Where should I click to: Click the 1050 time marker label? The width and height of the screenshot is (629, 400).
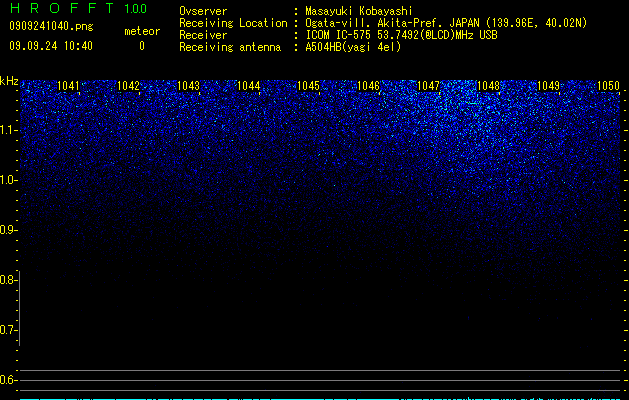609,86
